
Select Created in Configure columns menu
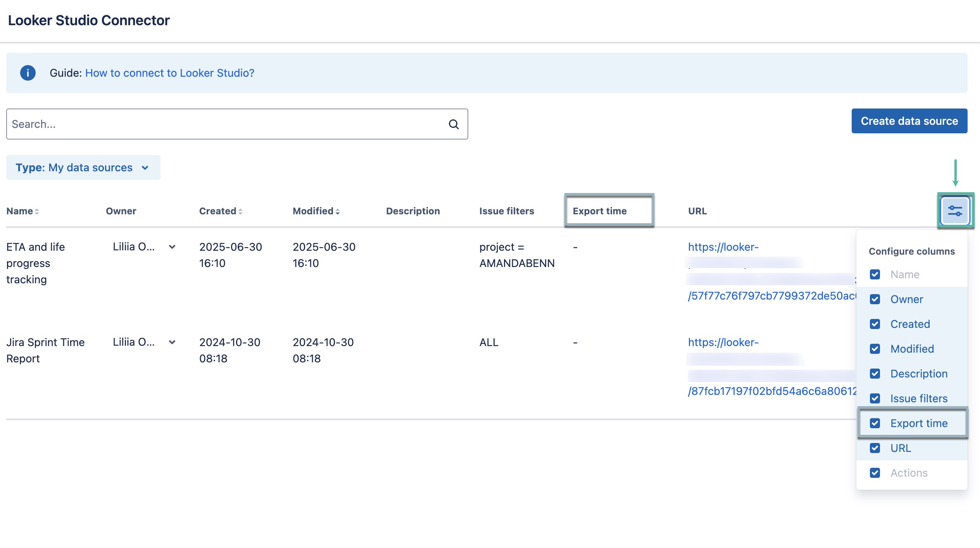pyautogui.click(x=910, y=324)
